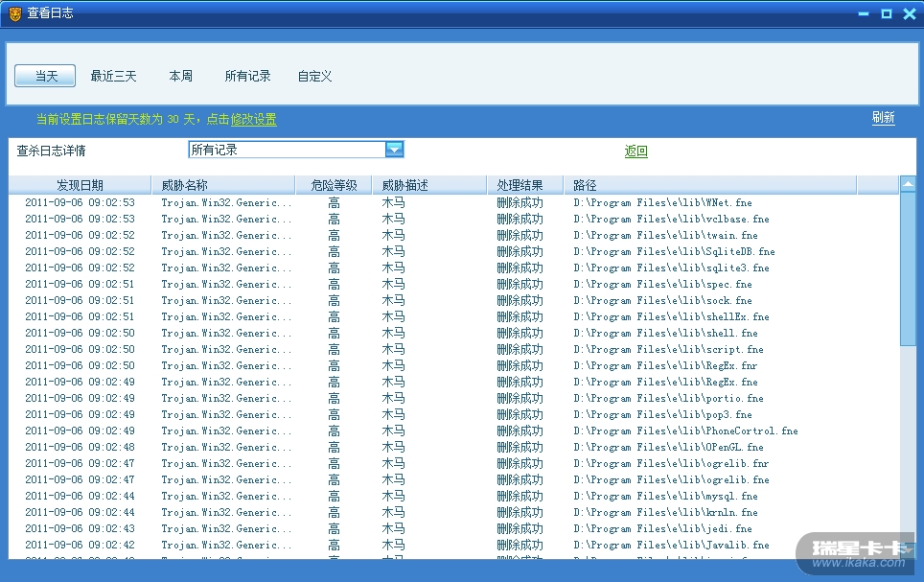The image size is (924, 582).
Task: Sort by the 威胁描述 column header
Action: pos(429,185)
